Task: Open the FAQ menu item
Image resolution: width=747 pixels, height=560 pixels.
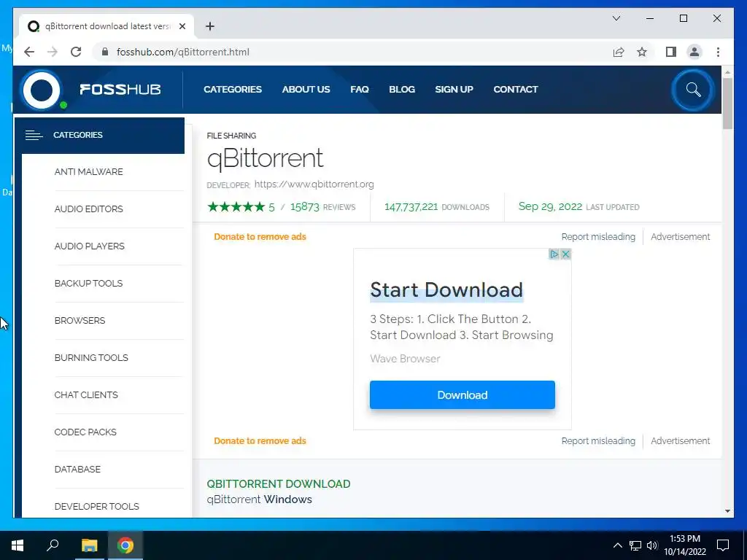Action: pyautogui.click(x=360, y=90)
